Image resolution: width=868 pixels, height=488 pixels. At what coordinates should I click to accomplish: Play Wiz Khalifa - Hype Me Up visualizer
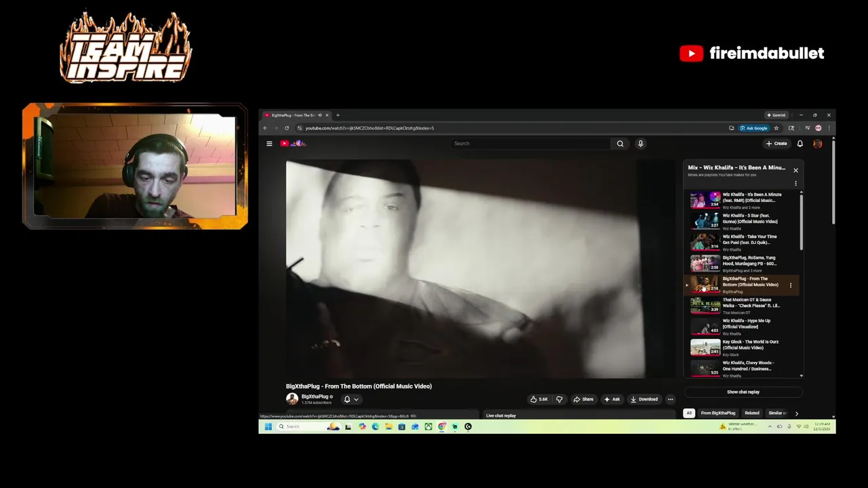[743, 327]
